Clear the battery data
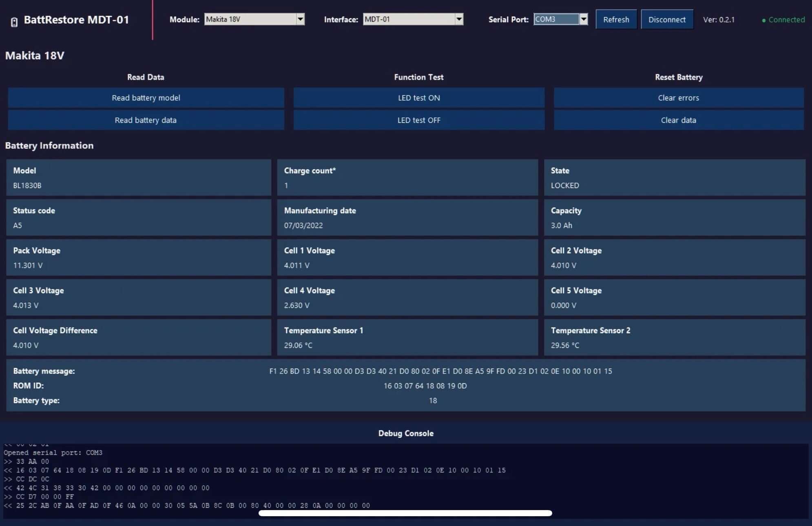The width and height of the screenshot is (812, 526). point(678,120)
